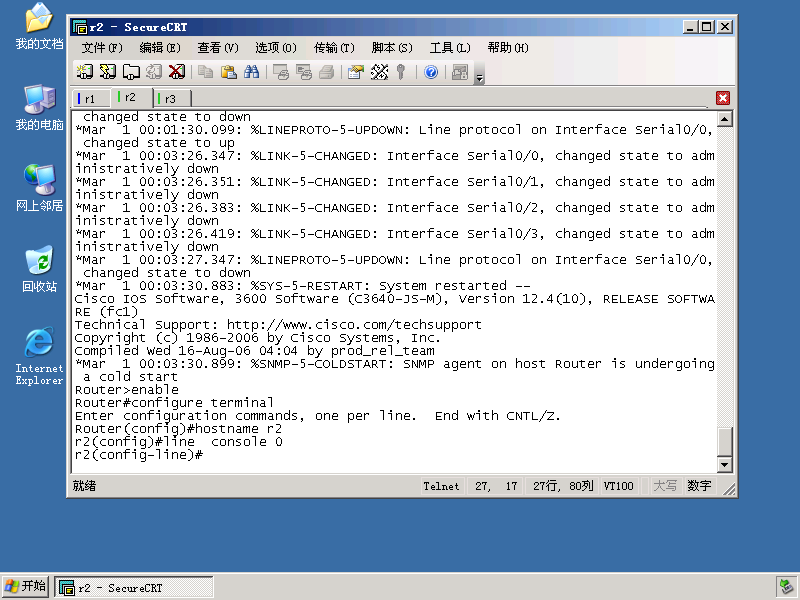Click the techsupport URL in terminal output
Image resolution: width=800 pixels, height=600 pixels.
[354, 325]
